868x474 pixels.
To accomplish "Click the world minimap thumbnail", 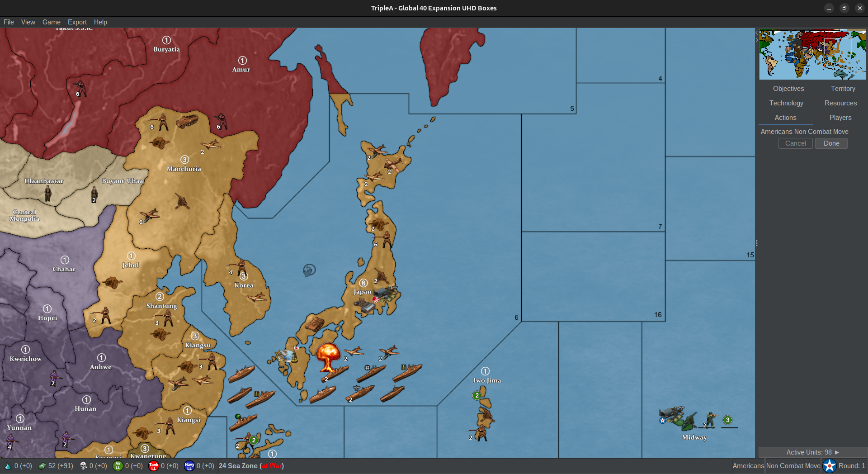I will 812,54.
